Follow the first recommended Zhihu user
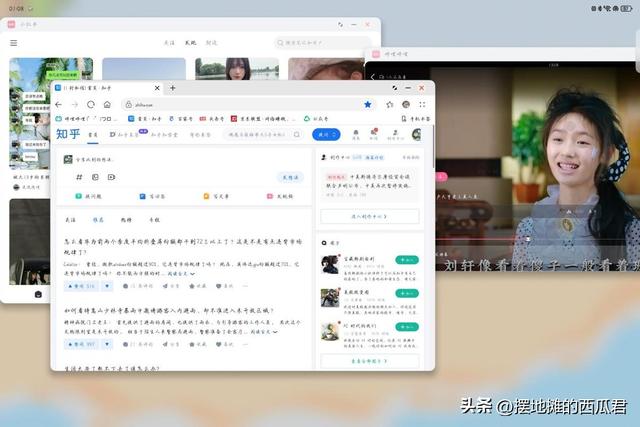 pyautogui.click(x=407, y=260)
